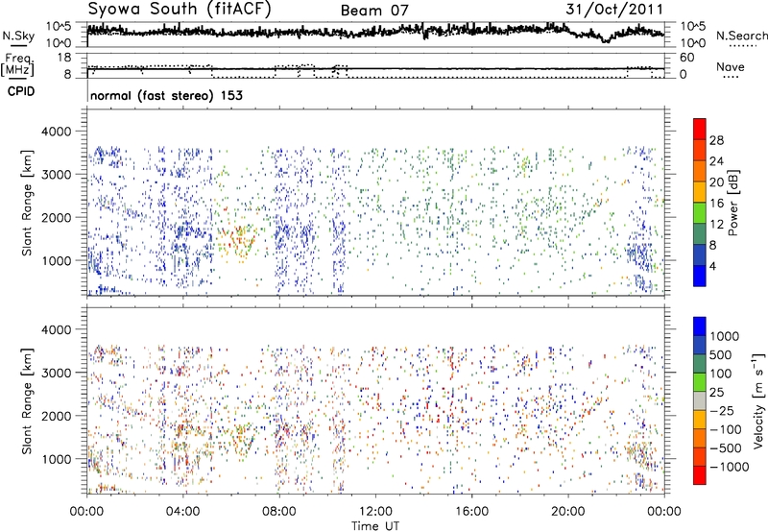768x532 pixels.
Task: Click the "28" label on Power scale
Action: click(716, 140)
